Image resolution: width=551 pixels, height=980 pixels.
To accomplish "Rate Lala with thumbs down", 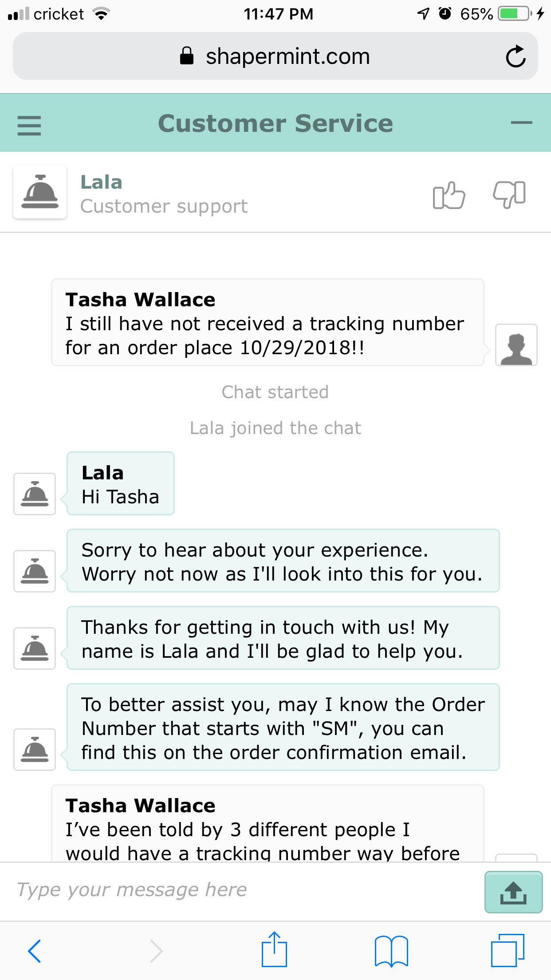I will [510, 194].
